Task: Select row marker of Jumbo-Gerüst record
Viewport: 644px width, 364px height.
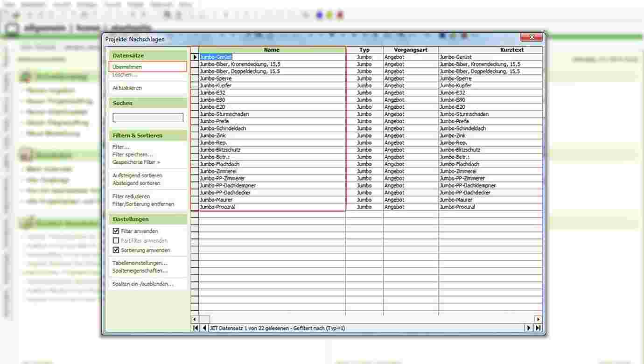Action: [x=195, y=57]
